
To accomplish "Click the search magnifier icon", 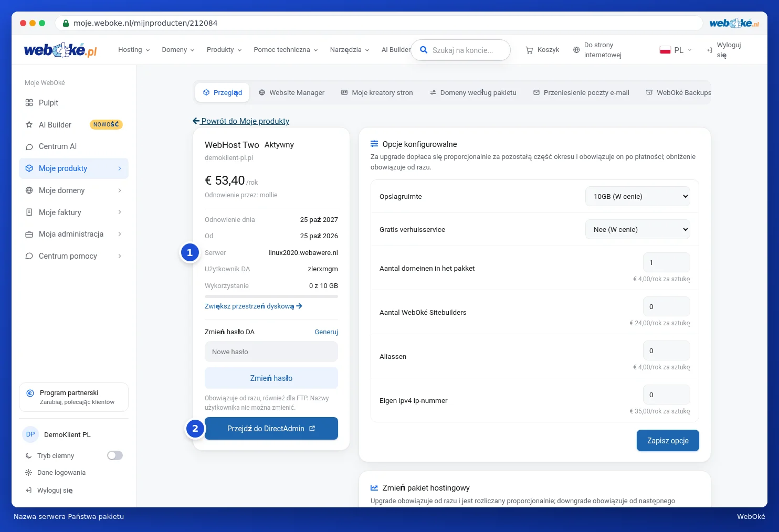I will coord(424,50).
